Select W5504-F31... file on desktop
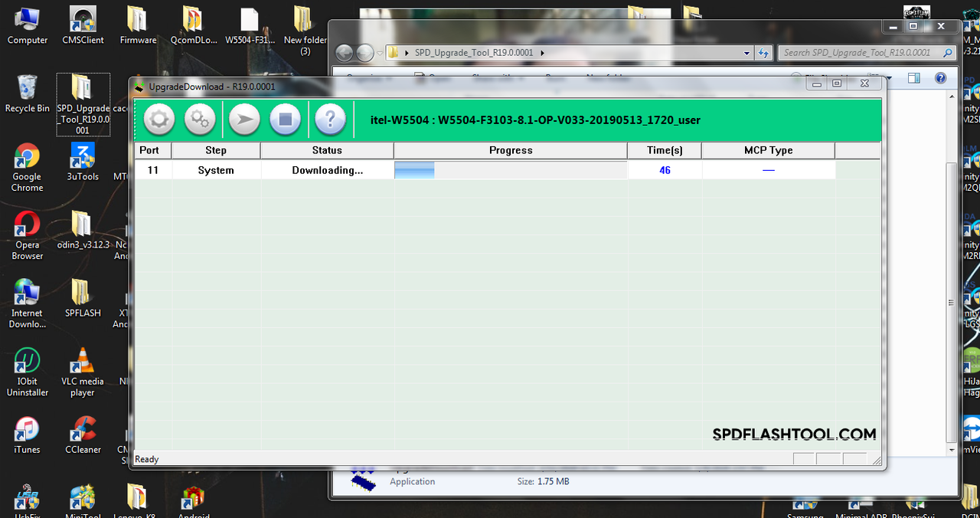 pyautogui.click(x=250, y=25)
